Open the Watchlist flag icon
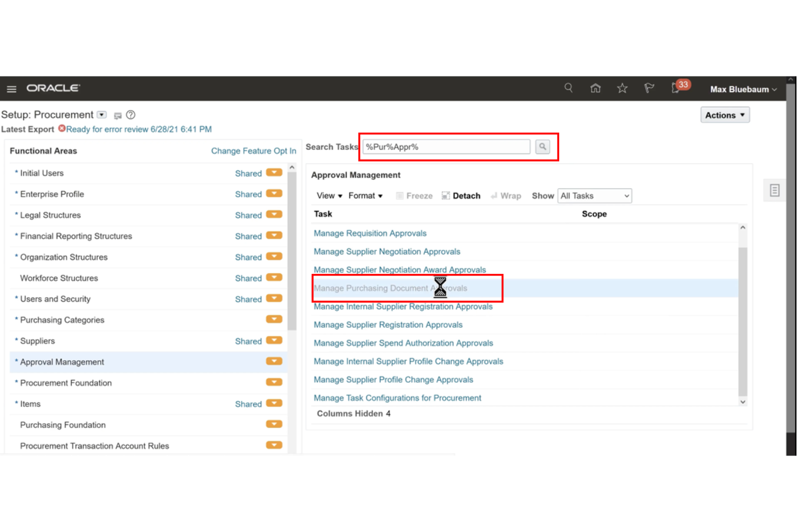This screenshot has width=798, height=532. (649, 88)
